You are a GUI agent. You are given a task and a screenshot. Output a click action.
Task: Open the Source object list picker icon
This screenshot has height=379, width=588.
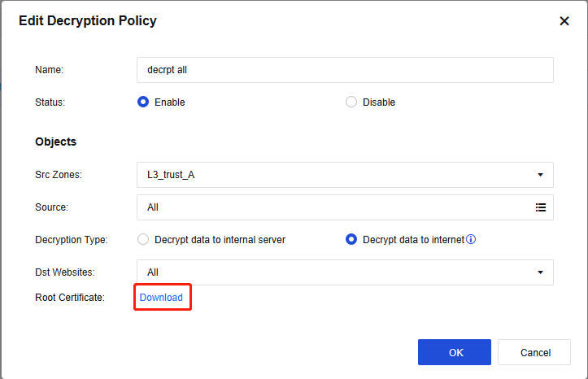(x=541, y=207)
